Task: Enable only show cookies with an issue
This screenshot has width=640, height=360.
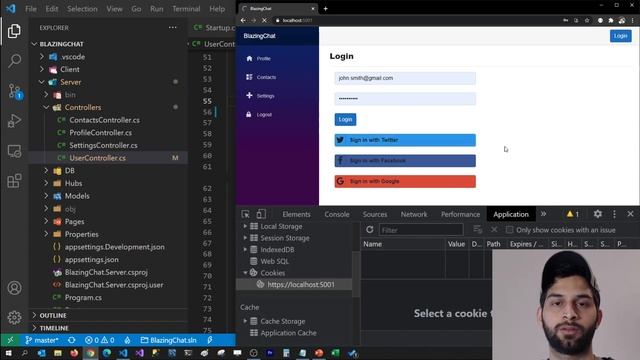Action: [x=509, y=230]
